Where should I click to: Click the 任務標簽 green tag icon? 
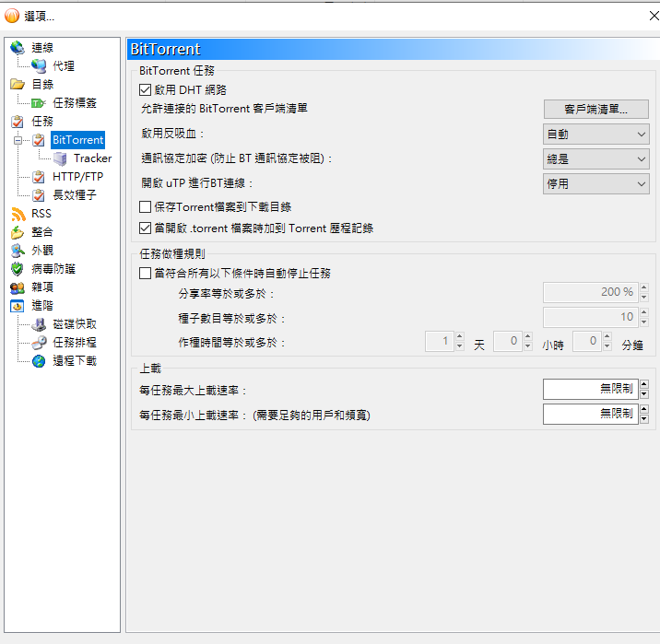tap(39, 102)
